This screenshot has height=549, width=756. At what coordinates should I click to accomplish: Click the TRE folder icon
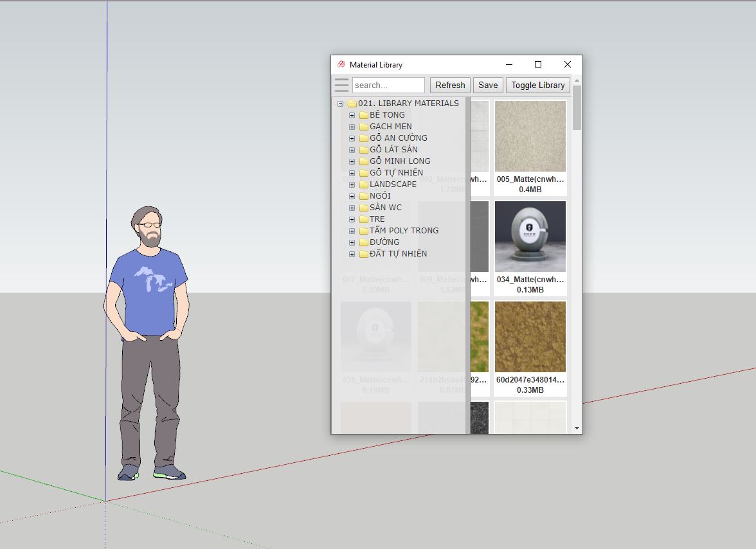point(363,219)
